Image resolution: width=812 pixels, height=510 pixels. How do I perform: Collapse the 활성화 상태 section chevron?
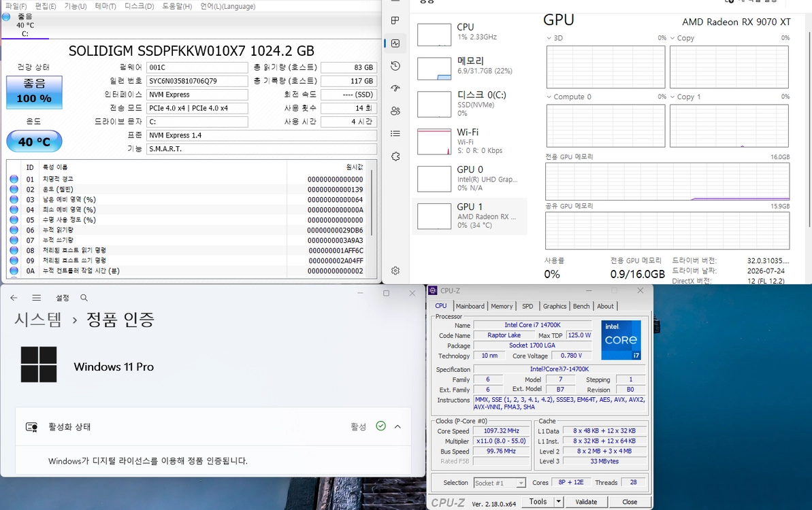[397, 427]
